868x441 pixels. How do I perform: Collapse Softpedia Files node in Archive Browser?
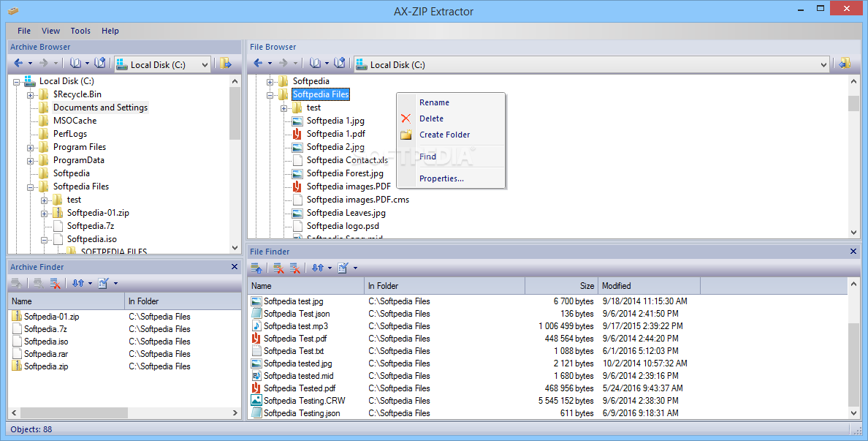point(31,186)
